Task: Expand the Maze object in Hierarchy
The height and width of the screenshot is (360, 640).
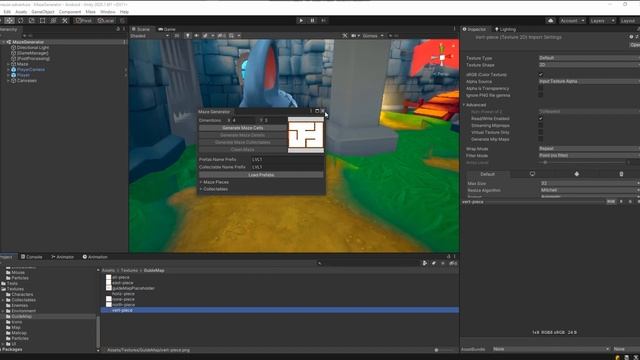Action: pyautogui.click(x=8, y=64)
